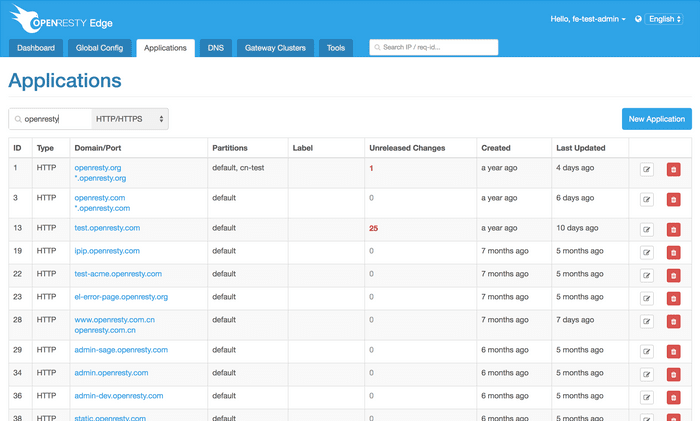
Task: Edit the test.openresty.com application
Action: click(646, 230)
